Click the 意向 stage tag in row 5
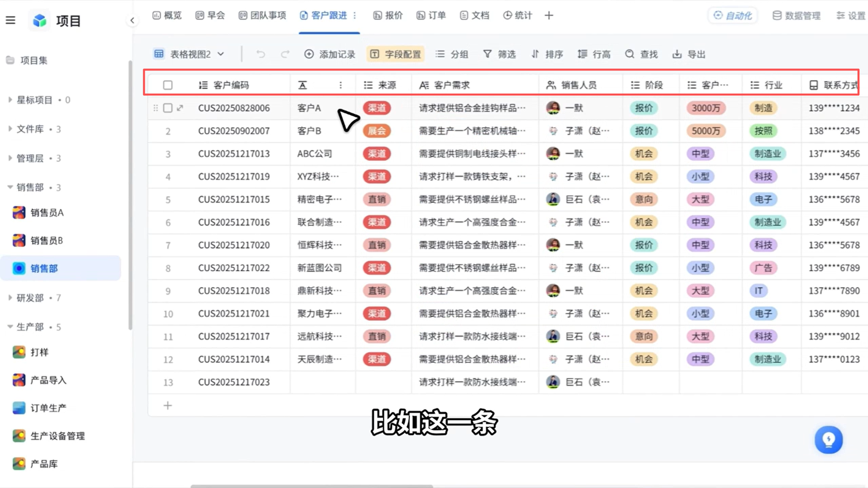 644,199
